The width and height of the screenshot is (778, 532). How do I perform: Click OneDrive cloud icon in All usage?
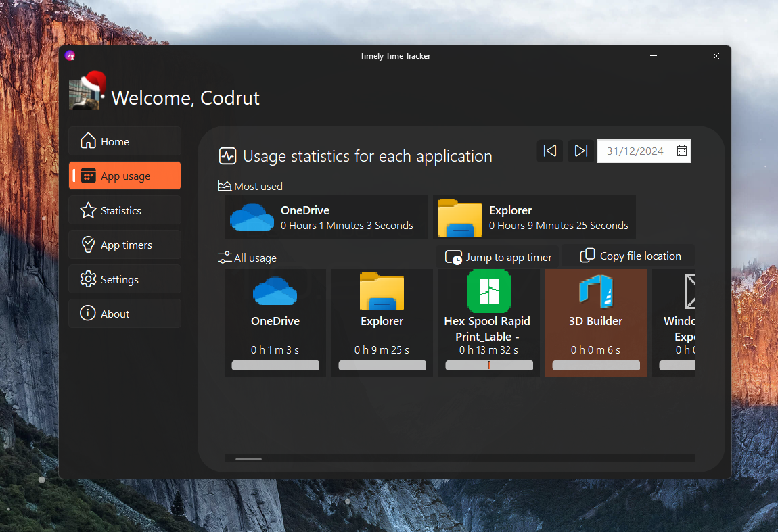click(x=275, y=291)
